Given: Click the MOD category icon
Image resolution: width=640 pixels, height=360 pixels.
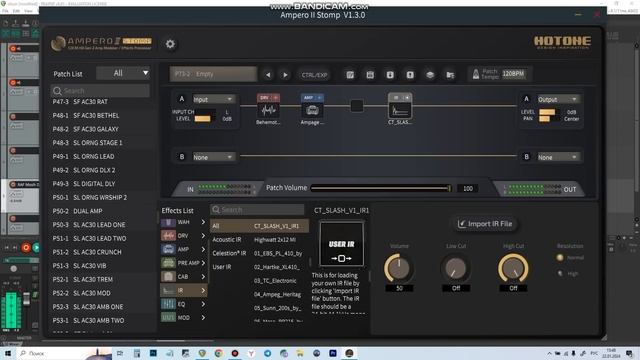Looking at the screenshot, I should (x=168, y=318).
